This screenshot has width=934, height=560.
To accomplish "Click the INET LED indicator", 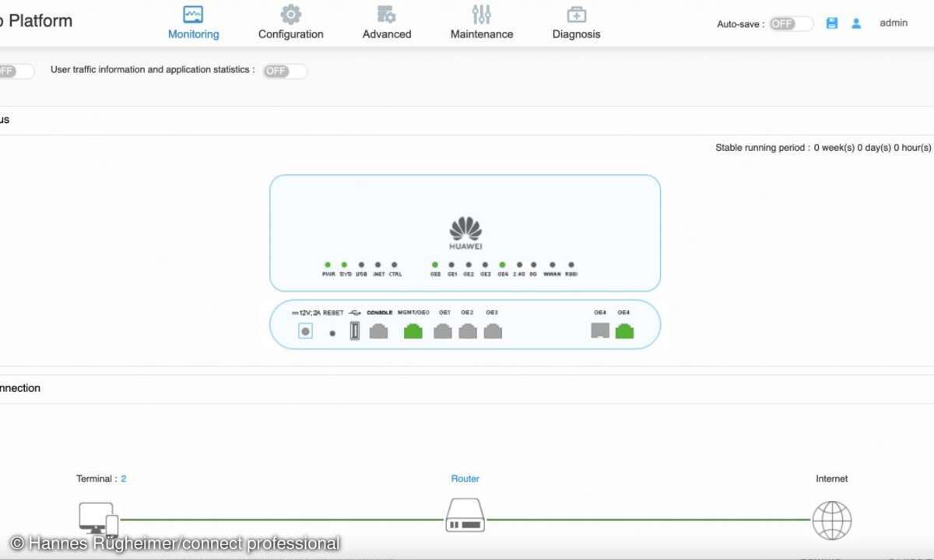I will click(x=378, y=265).
